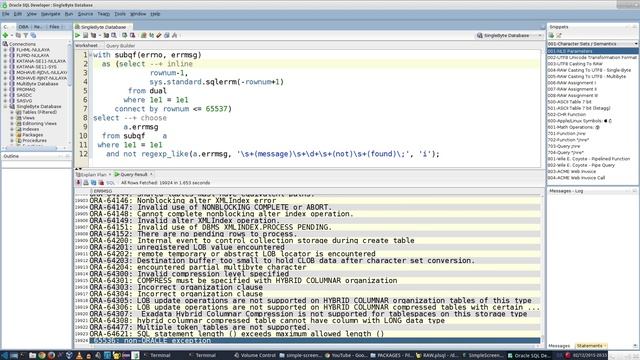640x360 pixels.
Task: Click the Explain Plan icon in worksheet toolbar
Action: (93, 36)
